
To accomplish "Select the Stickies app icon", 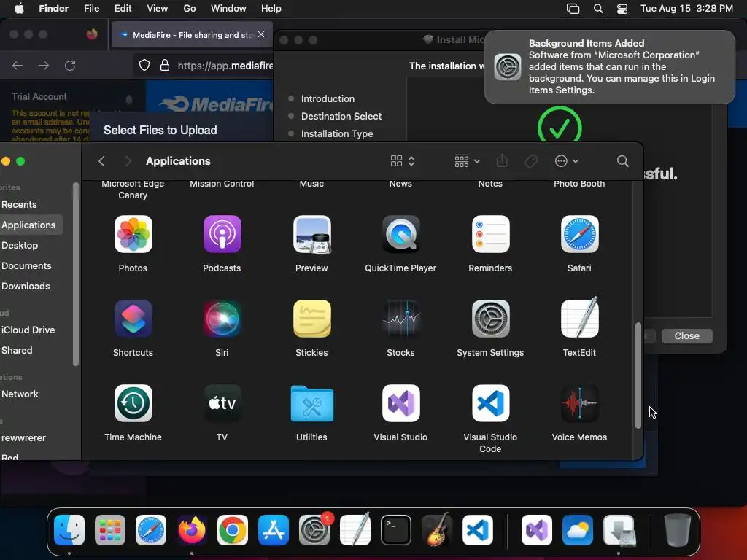I will [311, 319].
